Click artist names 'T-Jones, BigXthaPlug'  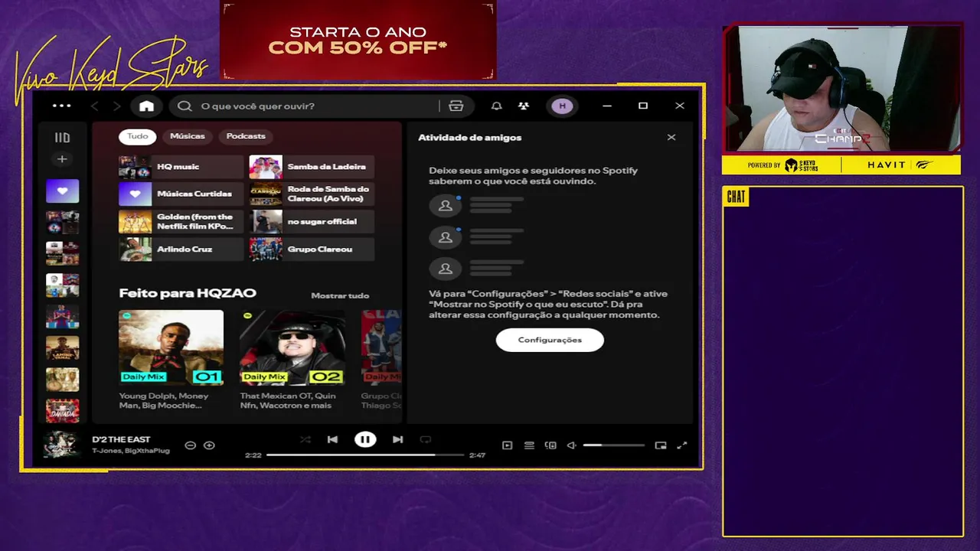point(131,451)
